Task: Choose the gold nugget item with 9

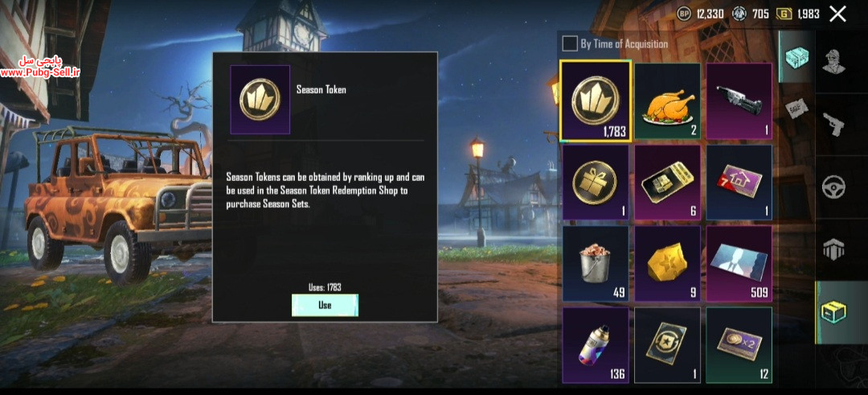Action: (x=667, y=263)
